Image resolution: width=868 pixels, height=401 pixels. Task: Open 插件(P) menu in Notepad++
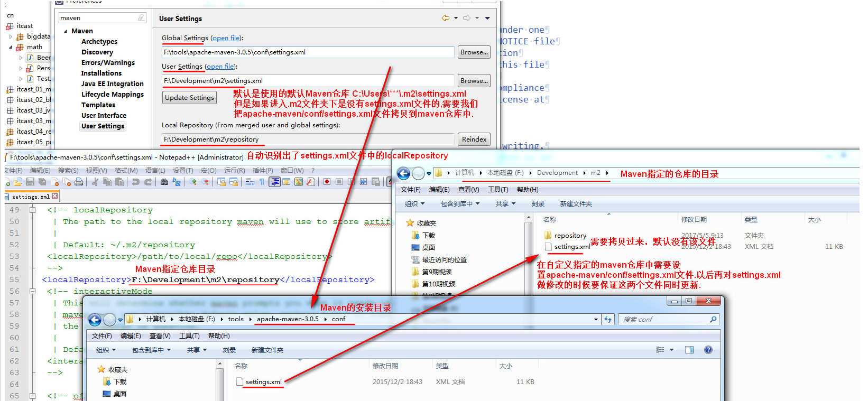[263, 171]
